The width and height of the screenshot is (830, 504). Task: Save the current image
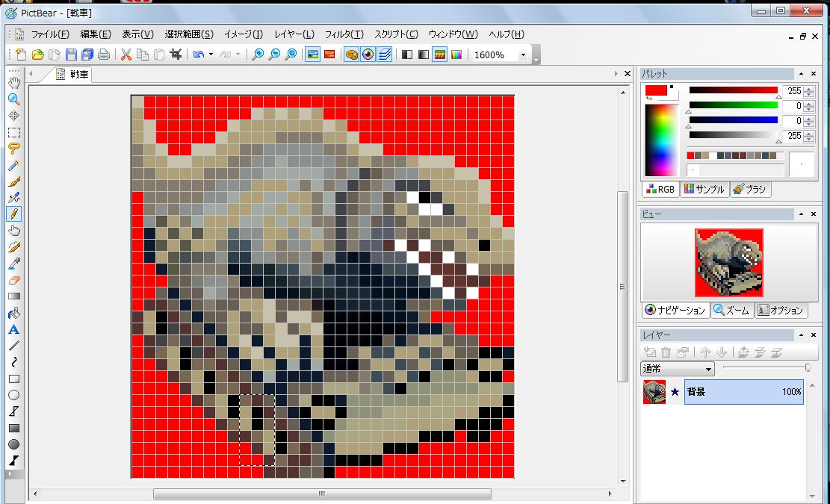(71, 55)
